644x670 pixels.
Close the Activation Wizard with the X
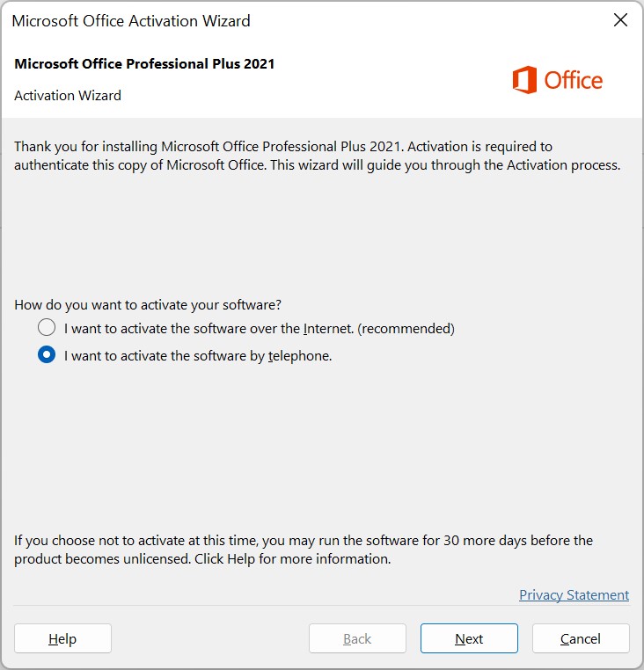(x=620, y=20)
